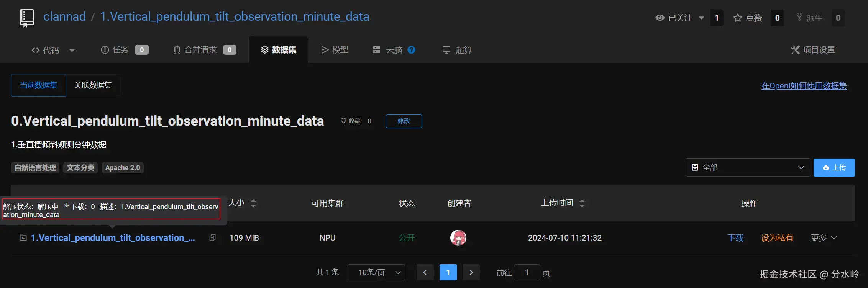Switch to the 关联数据集 tab

coord(93,85)
